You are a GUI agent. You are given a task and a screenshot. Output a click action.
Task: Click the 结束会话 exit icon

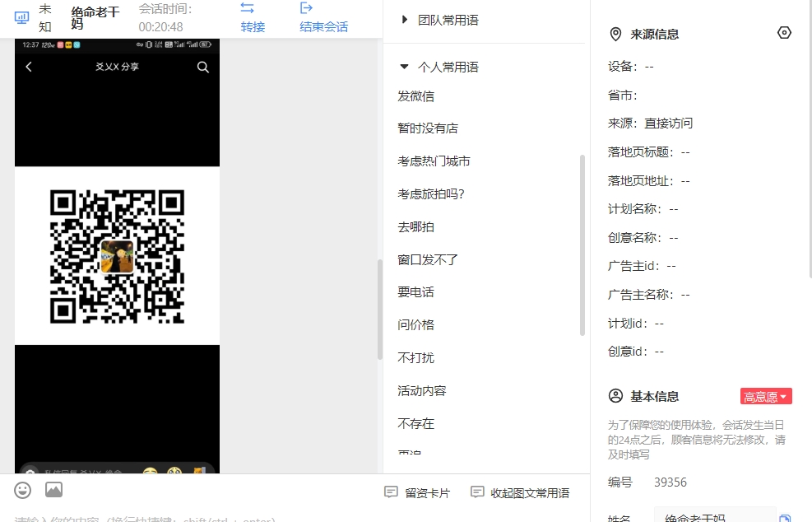click(x=306, y=7)
